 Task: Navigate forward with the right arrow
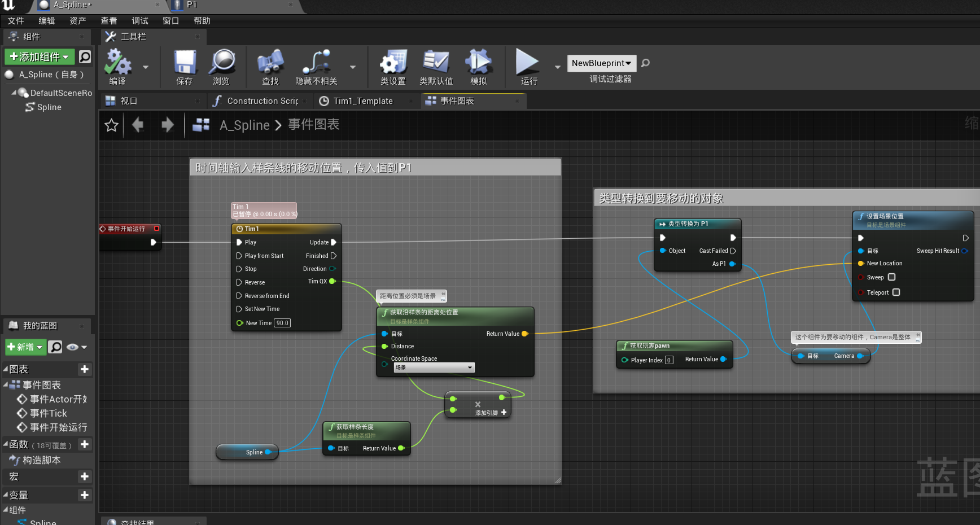coord(167,125)
